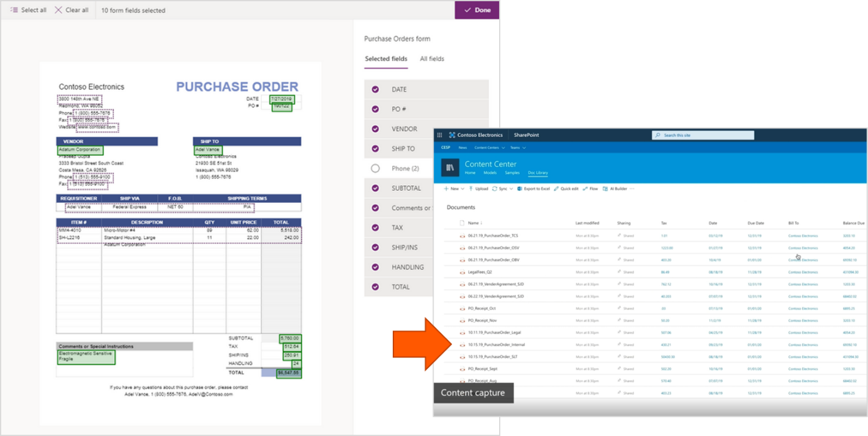Click the Clear all X icon

pyautogui.click(x=58, y=10)
